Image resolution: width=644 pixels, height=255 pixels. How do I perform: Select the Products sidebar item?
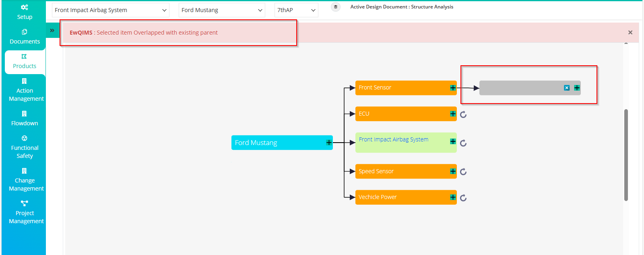coord(25,62)
